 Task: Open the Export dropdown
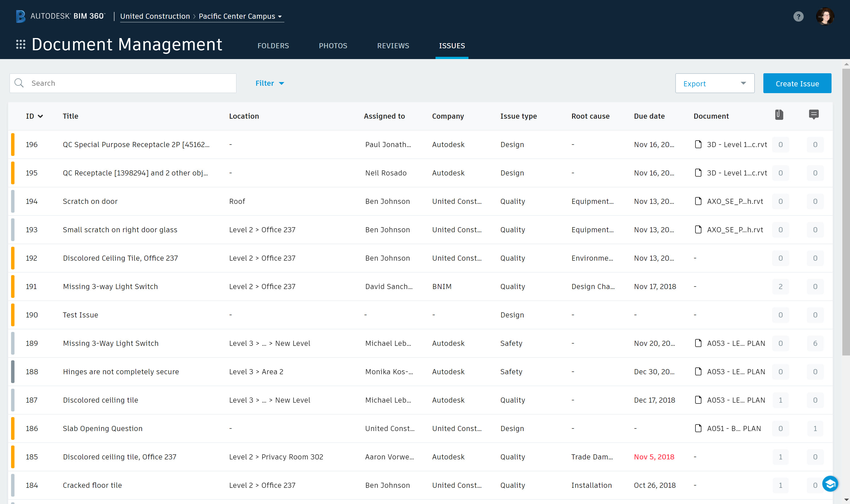click(714, 83)
